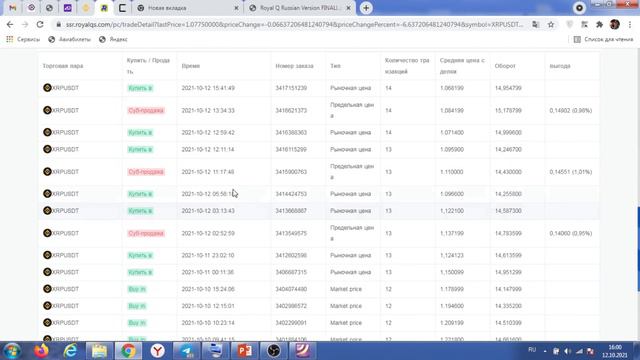
Task: Select timestamp 2021-10-12 13:34:33
Action: [208, 110]
